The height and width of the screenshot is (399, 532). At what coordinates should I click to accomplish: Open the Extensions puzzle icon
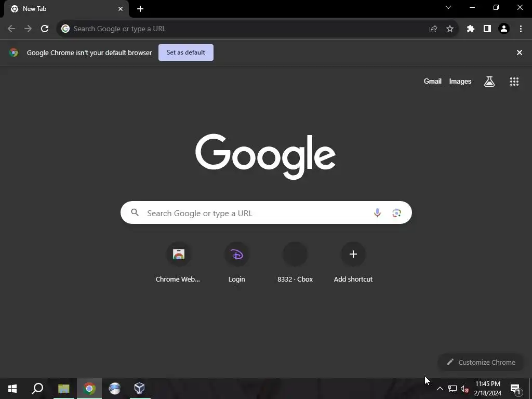[x=471, y=29]
